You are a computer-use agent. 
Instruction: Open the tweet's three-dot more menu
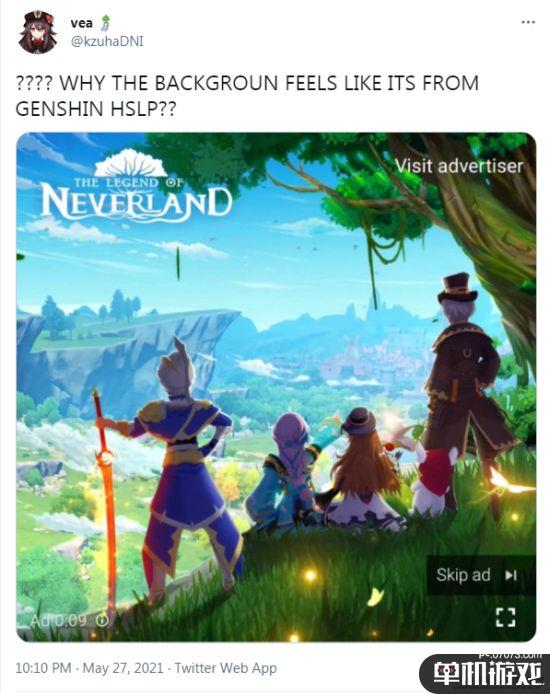[528, 23]
